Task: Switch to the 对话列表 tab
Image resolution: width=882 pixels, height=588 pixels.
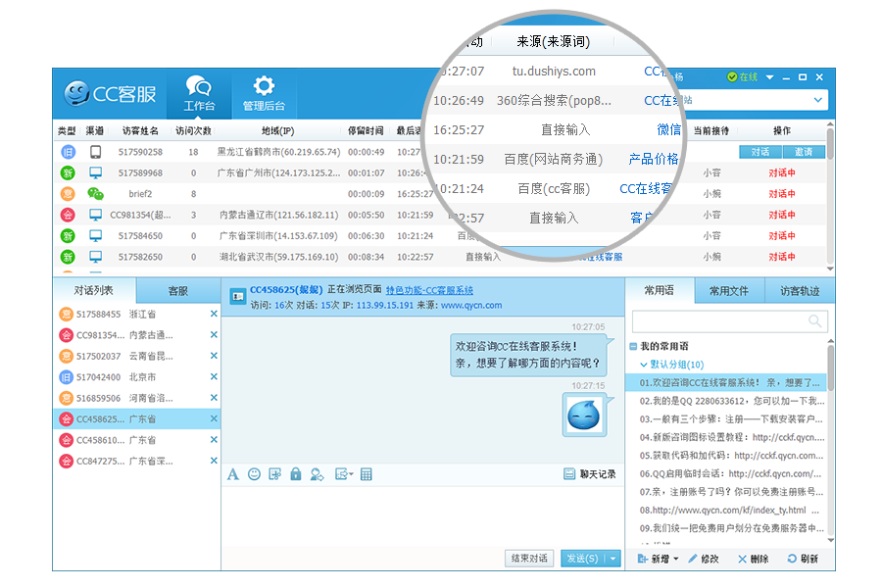Action: (94, 290)
